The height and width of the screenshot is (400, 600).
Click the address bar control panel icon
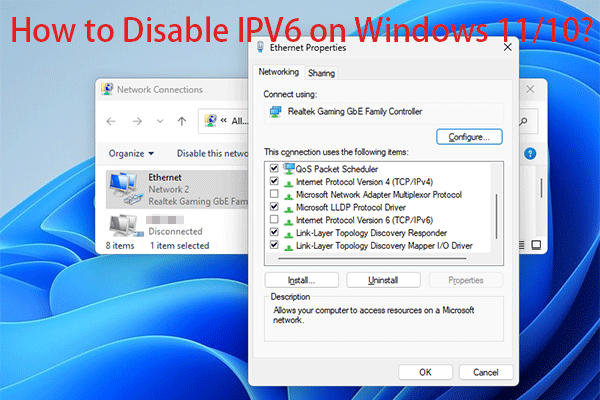(x=210, y=121)
